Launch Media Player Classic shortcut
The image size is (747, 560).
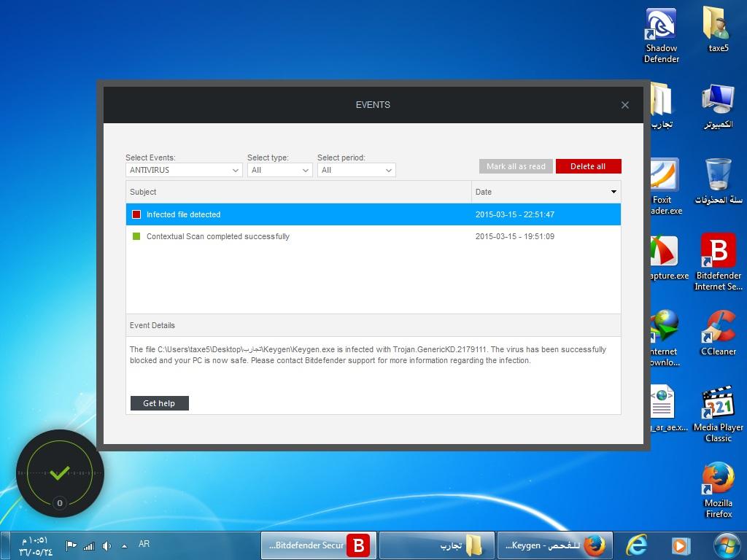click(718, 414)
